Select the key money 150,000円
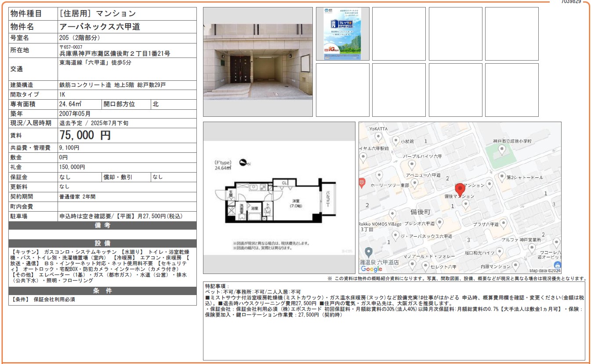591x364 pixels. click(x=72, y=167)
